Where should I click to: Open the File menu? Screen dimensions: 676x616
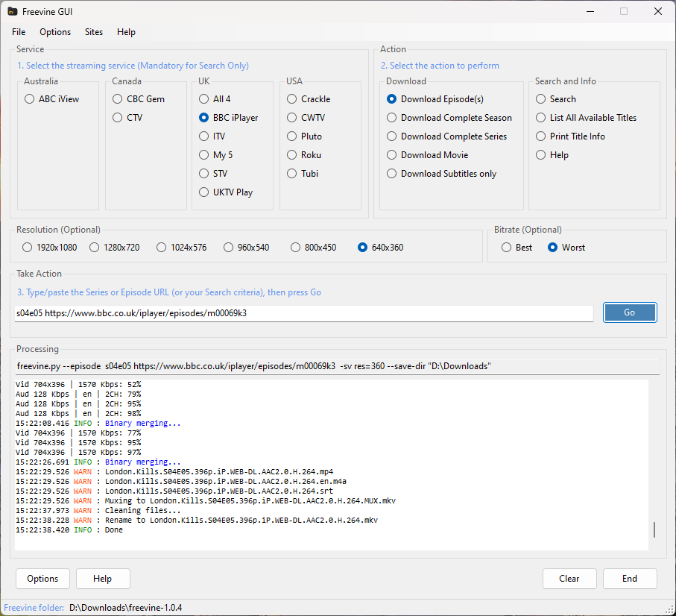pyautogui.click(x=19, y=32)
